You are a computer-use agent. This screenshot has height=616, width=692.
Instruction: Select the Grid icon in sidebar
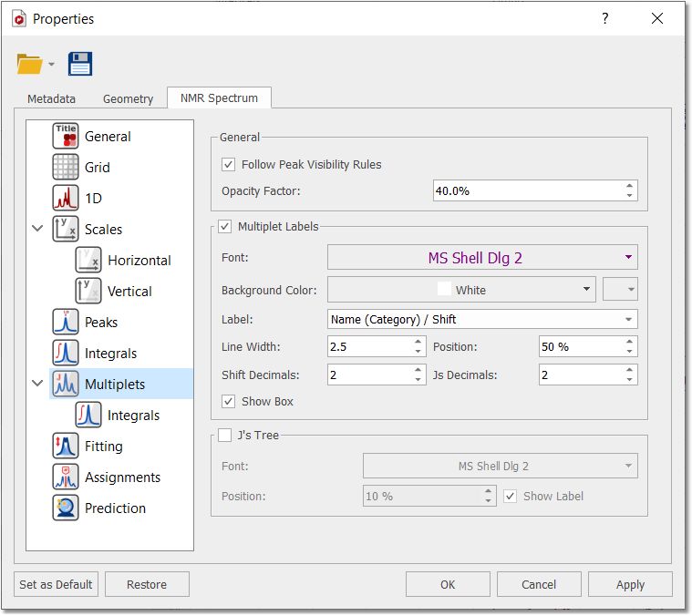click(x=66, y=168)
